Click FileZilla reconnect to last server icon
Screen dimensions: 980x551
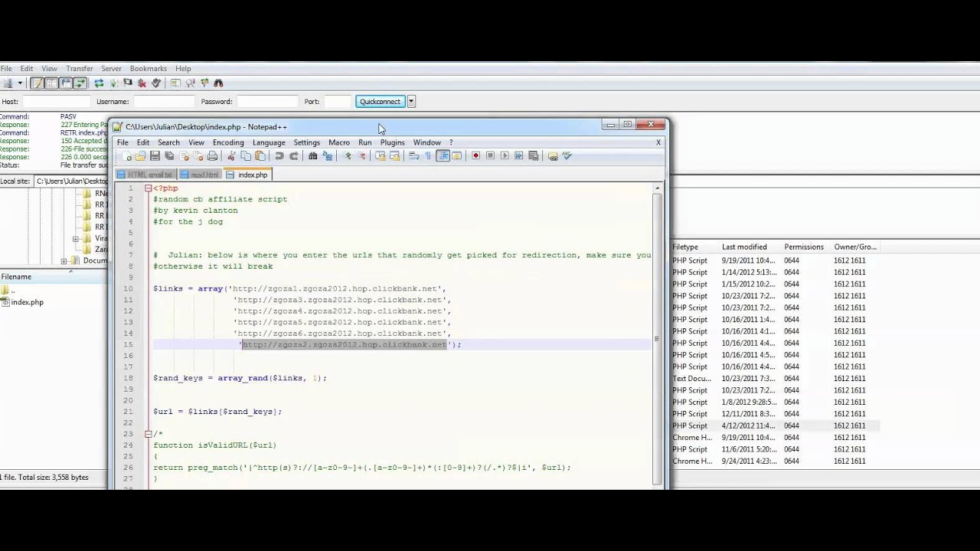(156, 83)
